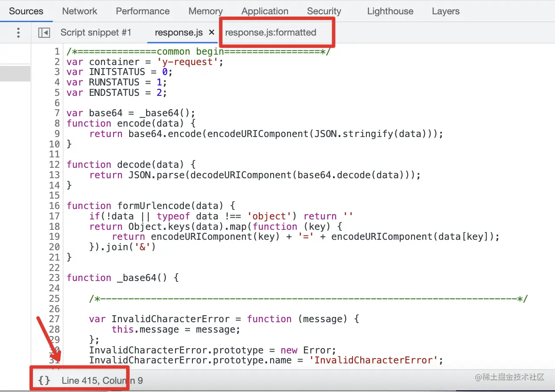Switch to the Network panel
This screenshot has width=555, height=392.
pos(80,11)
